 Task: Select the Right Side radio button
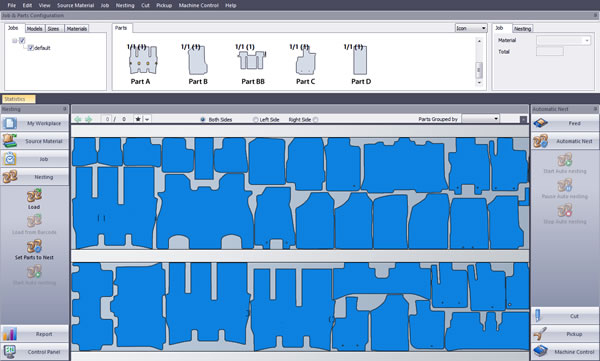coord(316,119)
